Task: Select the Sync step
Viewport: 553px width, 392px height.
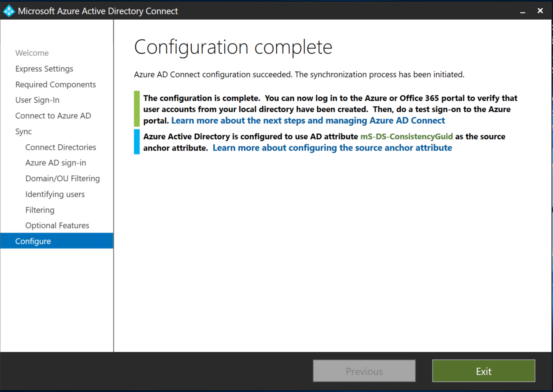Action: coord(23,131)
